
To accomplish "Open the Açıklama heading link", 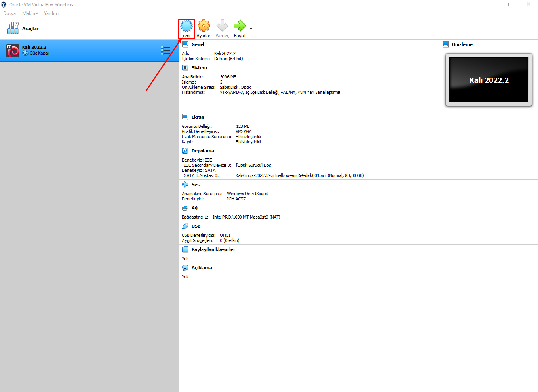I will coord(202,268).
